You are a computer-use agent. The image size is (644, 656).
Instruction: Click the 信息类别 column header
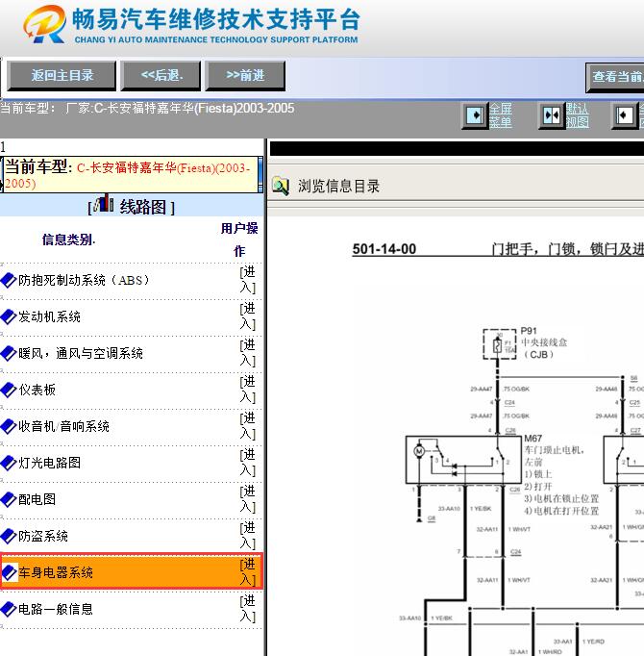click(x=68, y=240)
